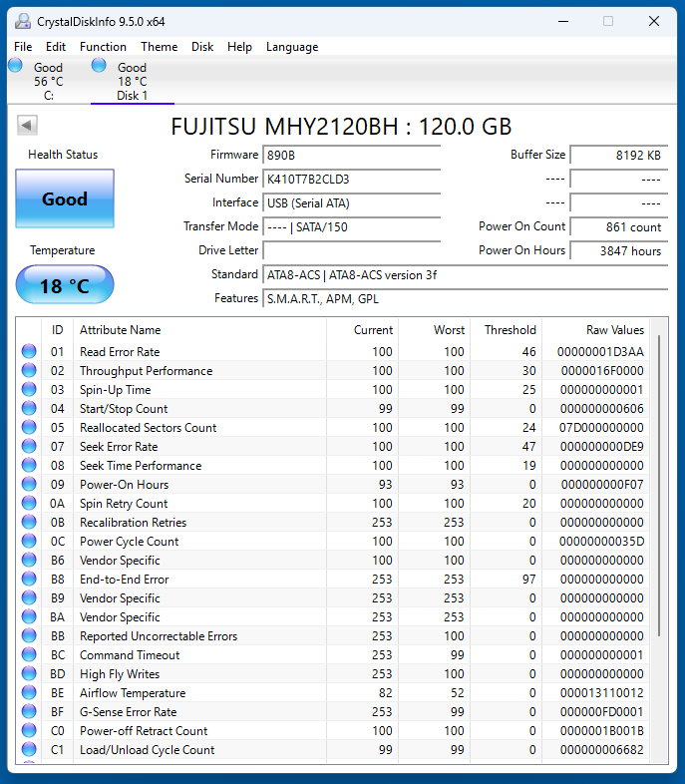Image resolution: width=685 pixels, height=784 pixels.
Task: Click status orb for Spin Retry Count
Action: [x=29, y=503]
